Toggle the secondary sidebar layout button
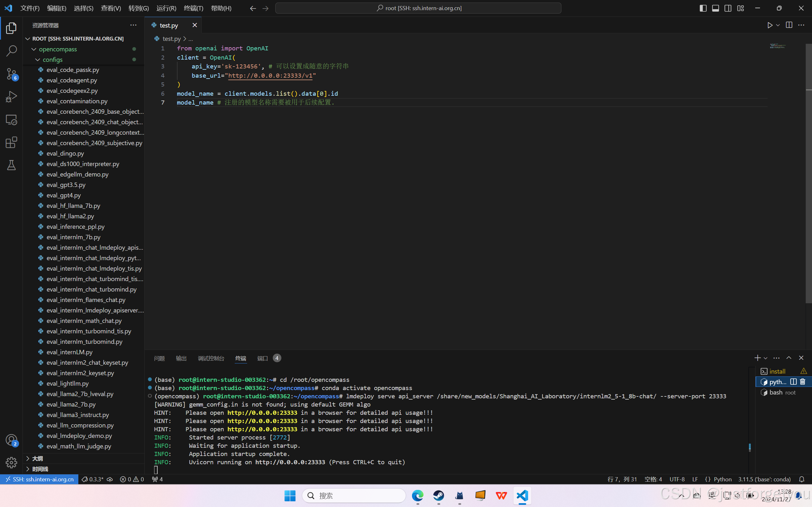812x507 pixels. click(728, 8)
